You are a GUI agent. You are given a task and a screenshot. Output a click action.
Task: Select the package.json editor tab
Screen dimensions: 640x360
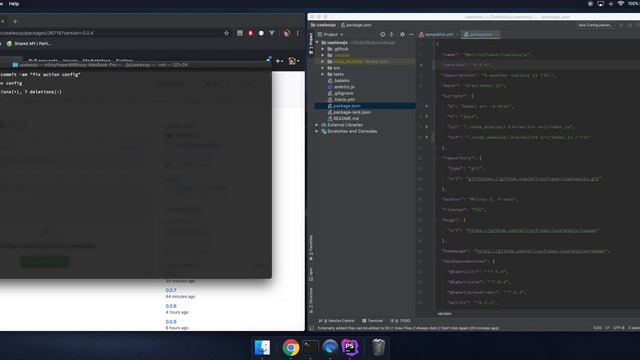(480, 35)
